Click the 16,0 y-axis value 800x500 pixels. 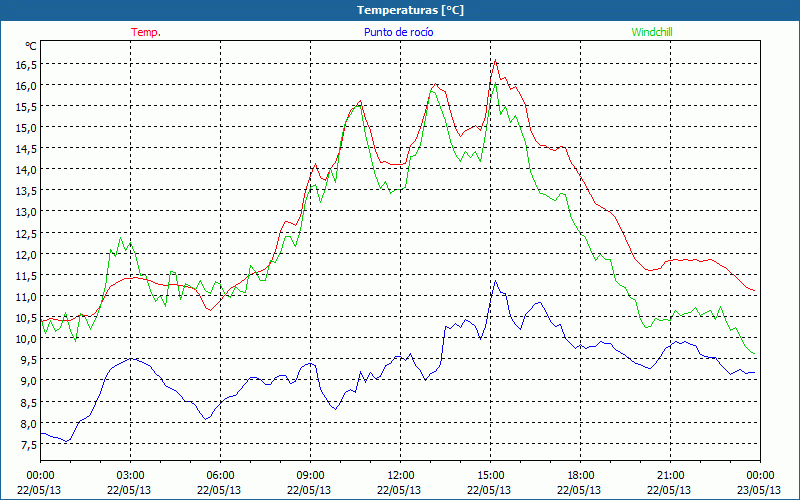(26, 85)
